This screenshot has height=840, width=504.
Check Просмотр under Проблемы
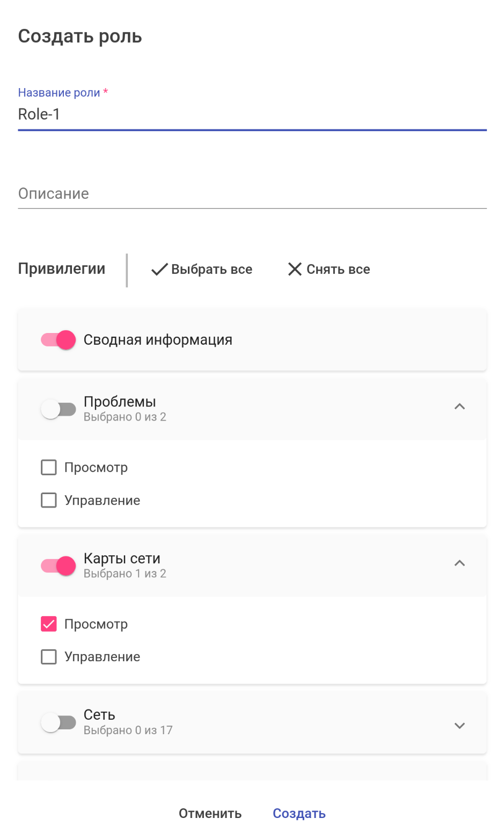49,467
